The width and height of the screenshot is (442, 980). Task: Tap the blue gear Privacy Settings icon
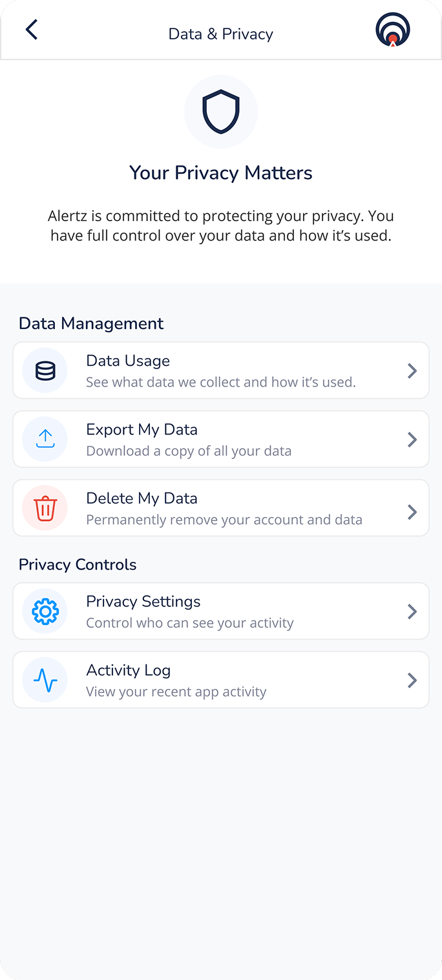pyautogui.click(x=45, y=612)
